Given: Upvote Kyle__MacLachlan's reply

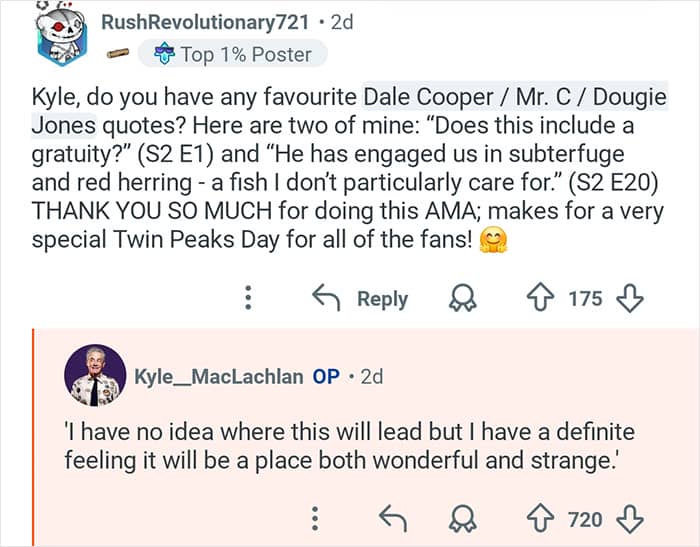Looking at the screenshot, I should pyautogui.click(x=544, y=518).
